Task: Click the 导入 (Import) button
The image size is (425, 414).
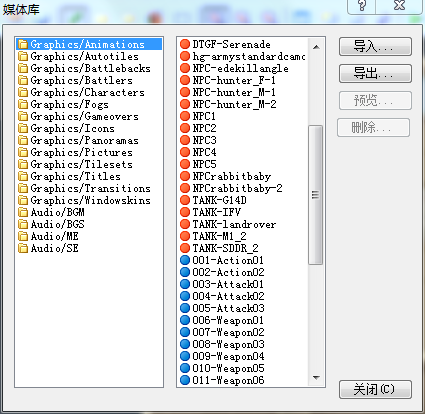Action: 375,46
